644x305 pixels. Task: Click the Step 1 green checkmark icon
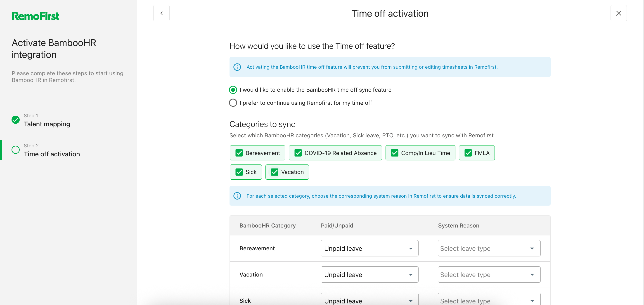16,120
